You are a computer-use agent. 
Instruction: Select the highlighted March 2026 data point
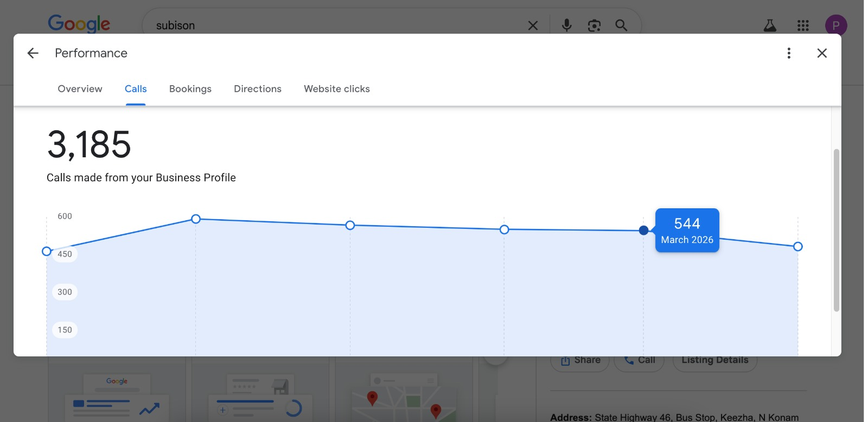pos(643,231)
